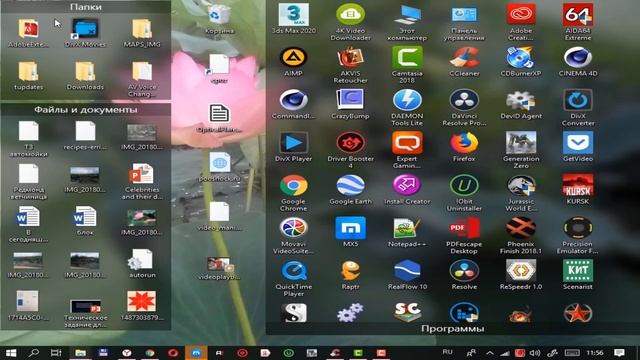
Task: Launch DAEMON Tools Lite
Action: point(407,100)
